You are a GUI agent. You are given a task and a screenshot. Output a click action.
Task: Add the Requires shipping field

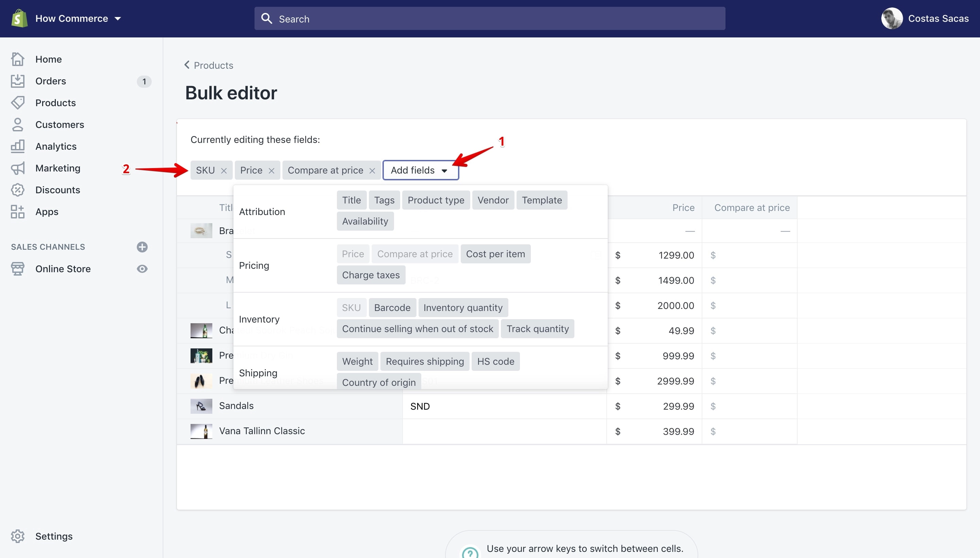pyautogui.click(x=425, y=361)
